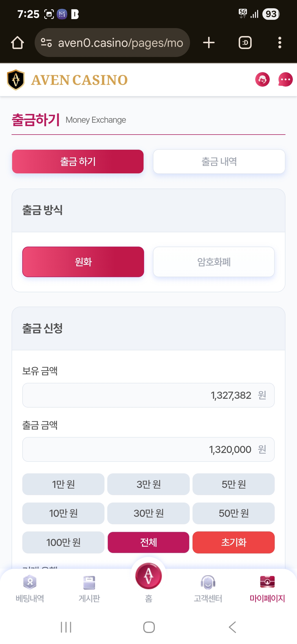Switch to the 출금 내역 tab
297x644 pixels.
(x=219, y=162)
